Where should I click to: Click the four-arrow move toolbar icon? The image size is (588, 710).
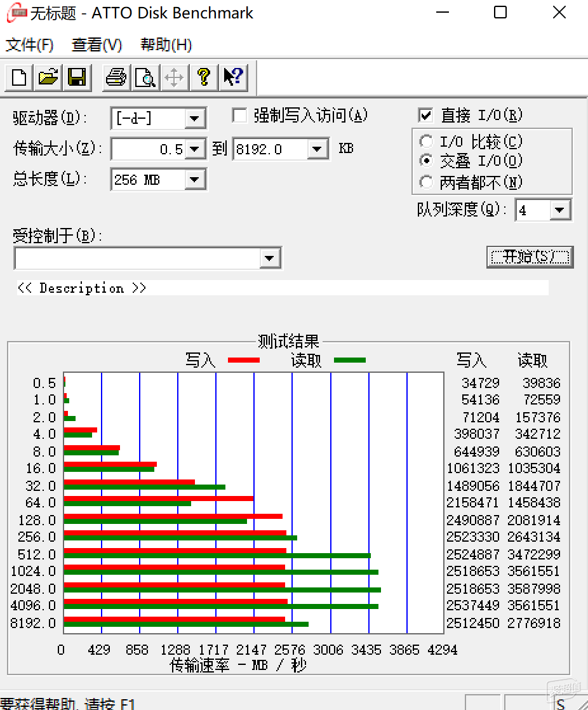click(174, 78)
